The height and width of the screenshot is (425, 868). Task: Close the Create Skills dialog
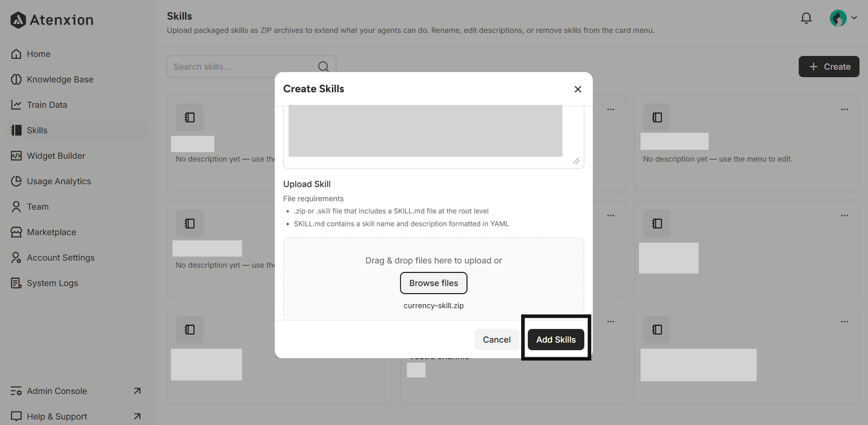pyautogui.click(x=578, y=89)
